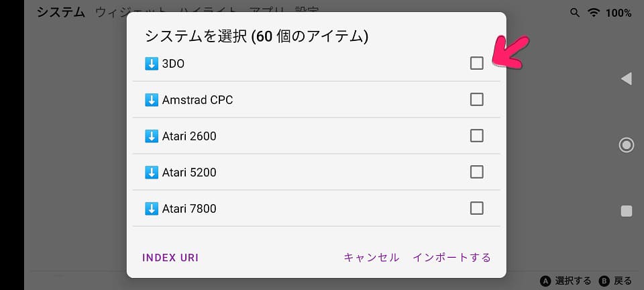
Task: Open the INDEX URI option
Action: (x=170, y=258)
